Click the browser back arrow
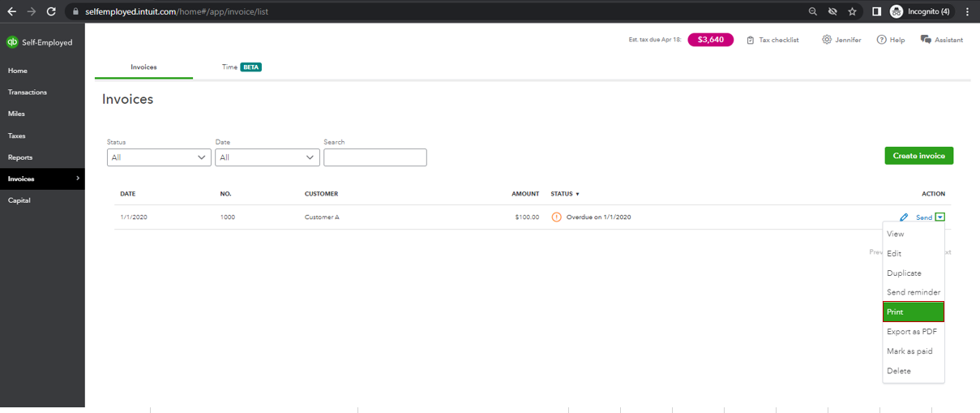This screenshot has width=980, height=413. [x=11, y=11]
